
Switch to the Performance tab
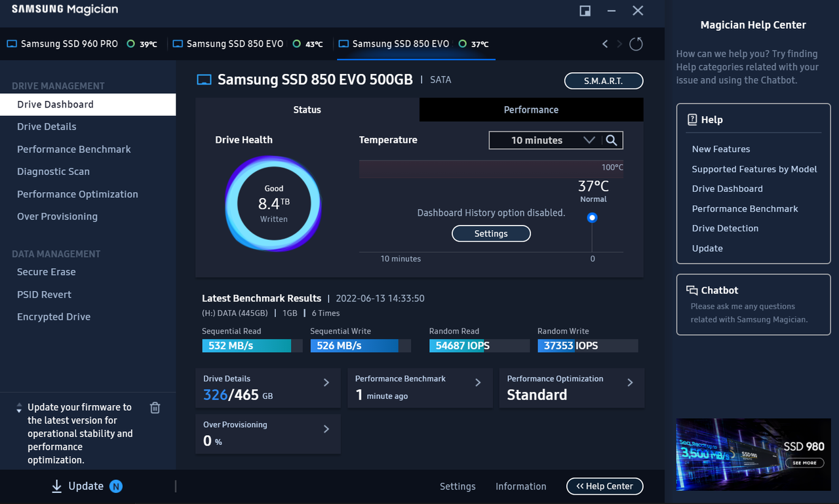531,109
